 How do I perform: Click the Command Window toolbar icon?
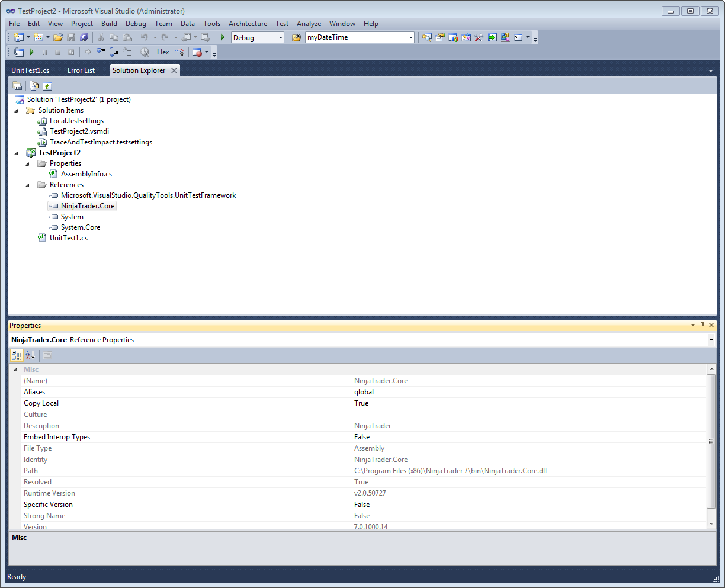coord(518,37)
